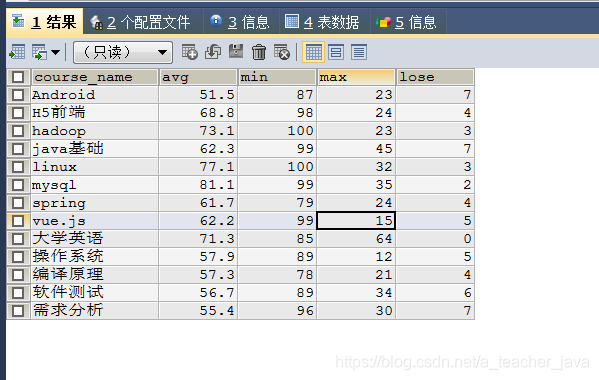Check the spring row checkbox

[18, 202]
